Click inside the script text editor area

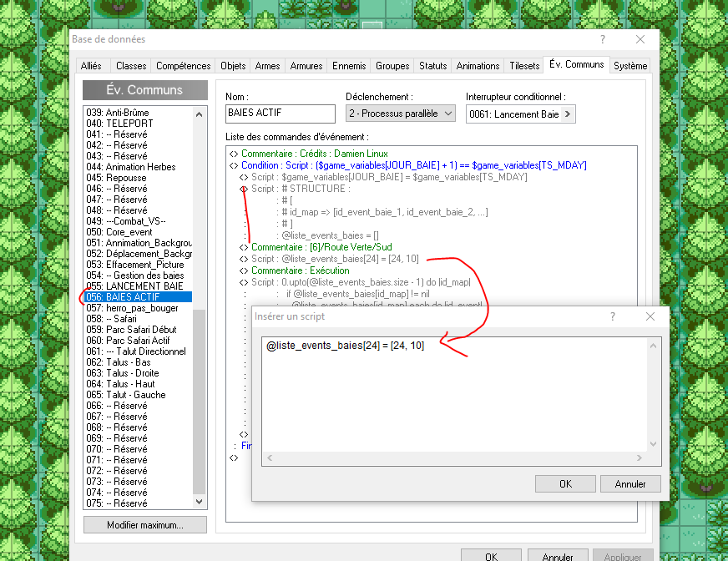454,395
